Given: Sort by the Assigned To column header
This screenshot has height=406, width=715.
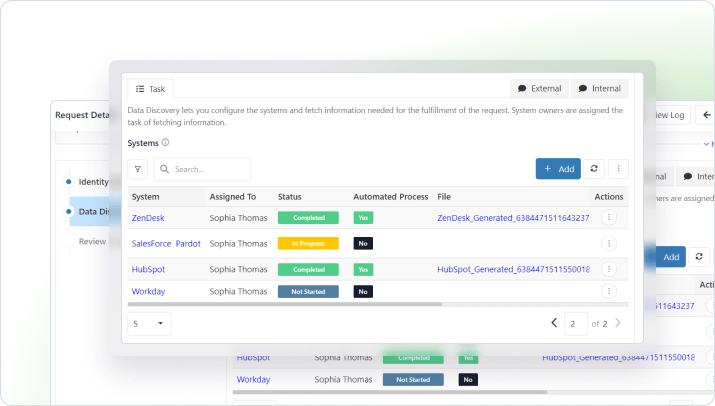Looking at the screenshot, I should coord(233,197).
